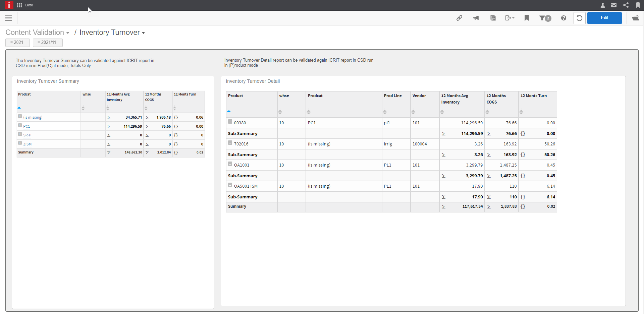Open the email icon in the top bar
The height and width of the screenshot is (314, 644).
coord(614,5)
